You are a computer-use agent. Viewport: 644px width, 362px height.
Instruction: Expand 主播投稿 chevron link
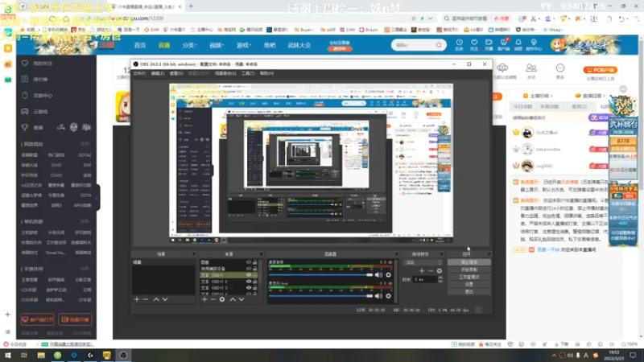pyautogui.click(x=538, y=96)
